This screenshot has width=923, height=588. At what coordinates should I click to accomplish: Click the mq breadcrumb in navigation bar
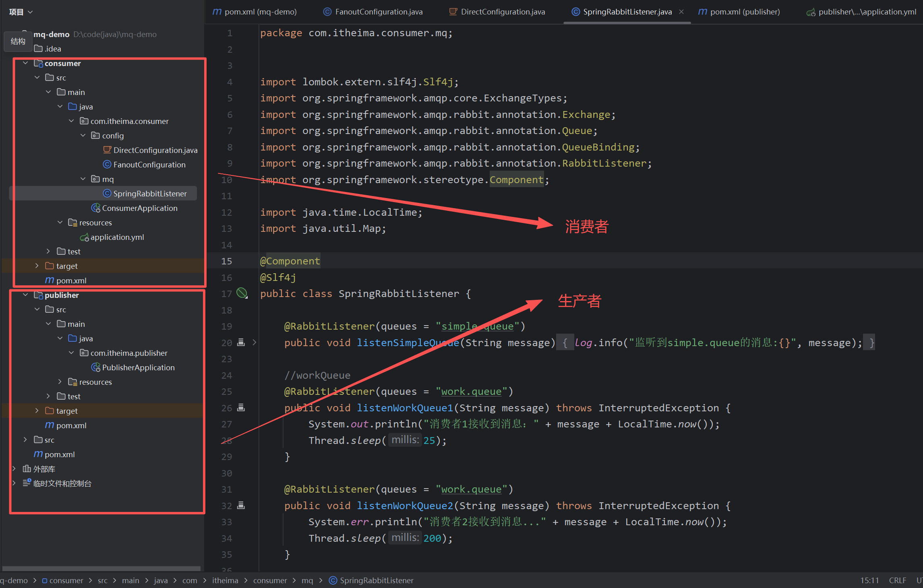pos(307,580)
